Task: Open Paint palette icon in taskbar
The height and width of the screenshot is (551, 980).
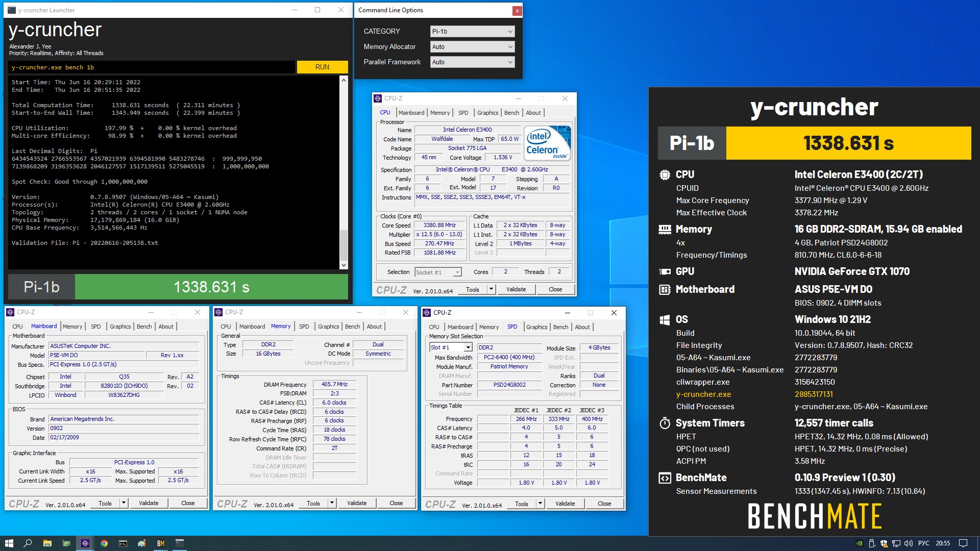Action: [x=142, y=543]
